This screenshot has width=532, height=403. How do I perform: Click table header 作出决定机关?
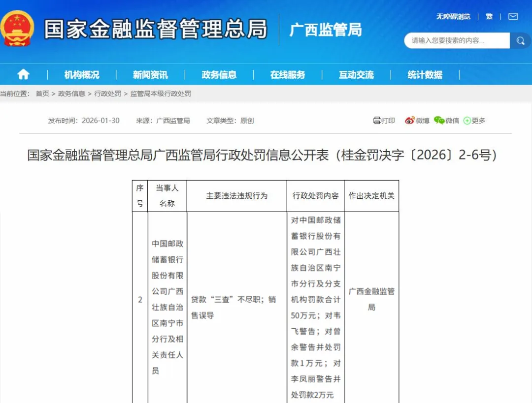coord(371,196)
